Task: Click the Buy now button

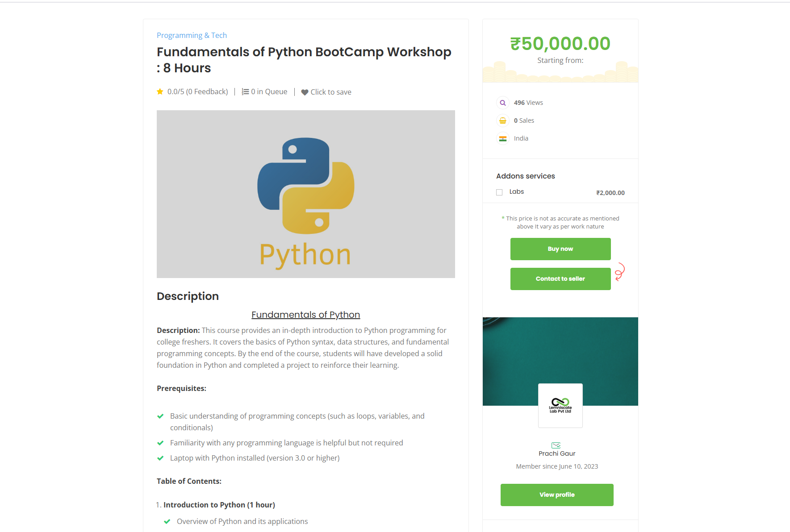Action: pos(560,249)
